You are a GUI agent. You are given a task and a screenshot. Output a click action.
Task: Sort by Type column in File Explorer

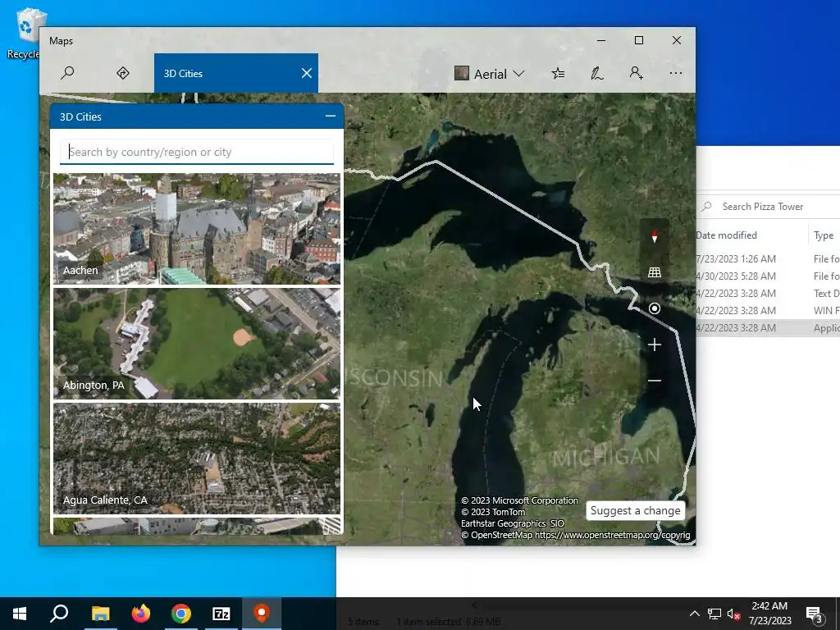[x=824, y=235]
